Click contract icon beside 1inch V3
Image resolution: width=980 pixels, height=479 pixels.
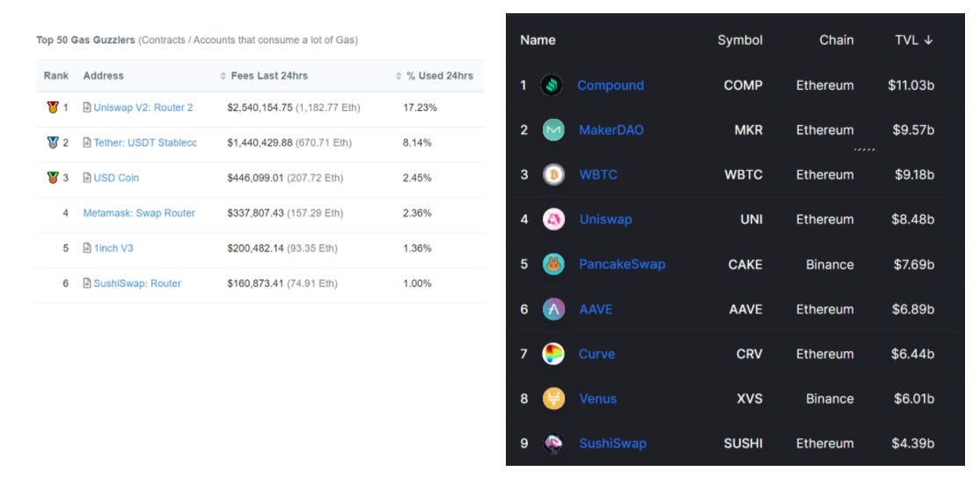[x=87, y=248]
